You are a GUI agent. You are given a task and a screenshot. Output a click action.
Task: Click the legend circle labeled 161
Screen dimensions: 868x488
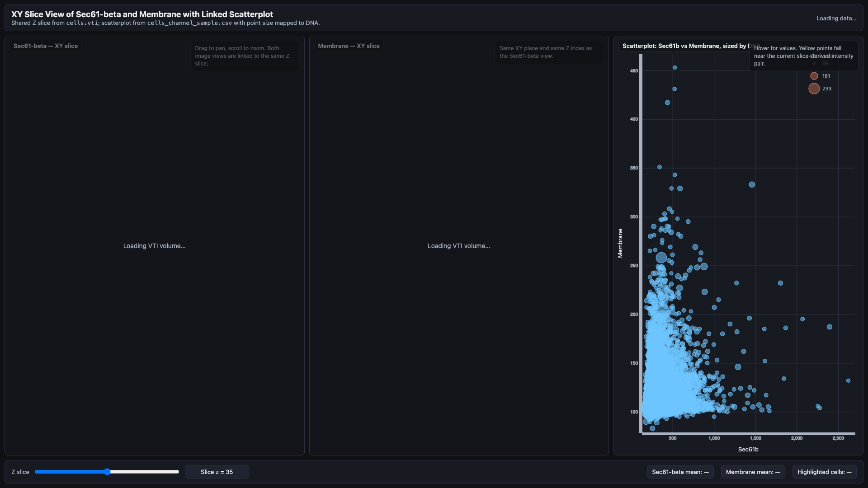(x=814, y=76)
